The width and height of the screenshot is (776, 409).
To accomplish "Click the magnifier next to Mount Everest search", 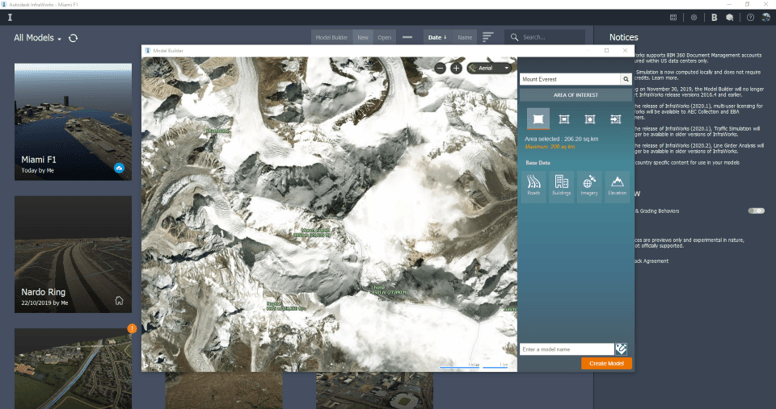I will coord(626,79).
